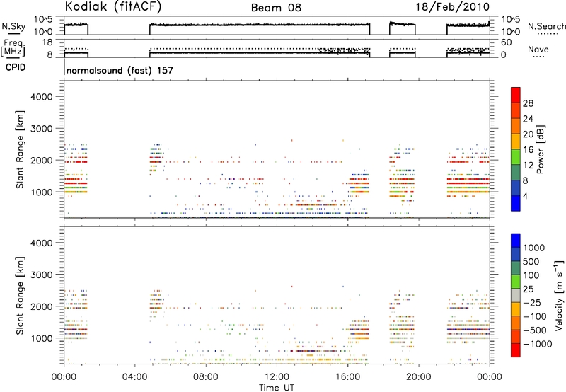
Task: Click the '-25' velocity colorbar label
Action: [x=532, y=303]
